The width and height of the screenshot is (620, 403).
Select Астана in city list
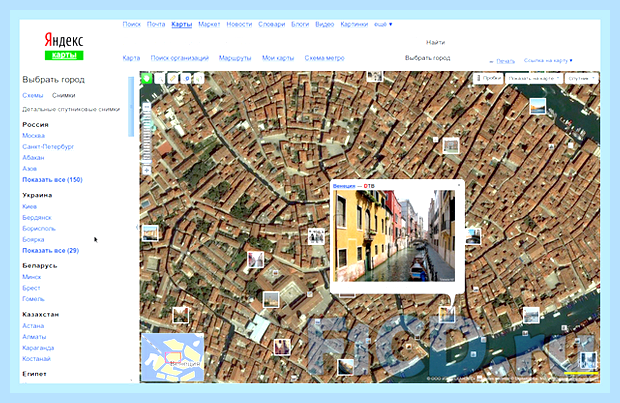pos(33,326)
